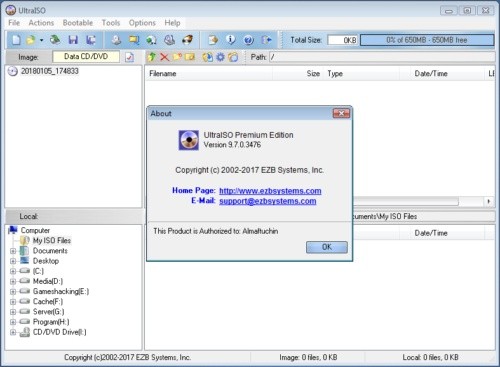Click OK in the About dialog
Image resolution: width=500 pixels, height=367 pixels.
click(327, 247)
